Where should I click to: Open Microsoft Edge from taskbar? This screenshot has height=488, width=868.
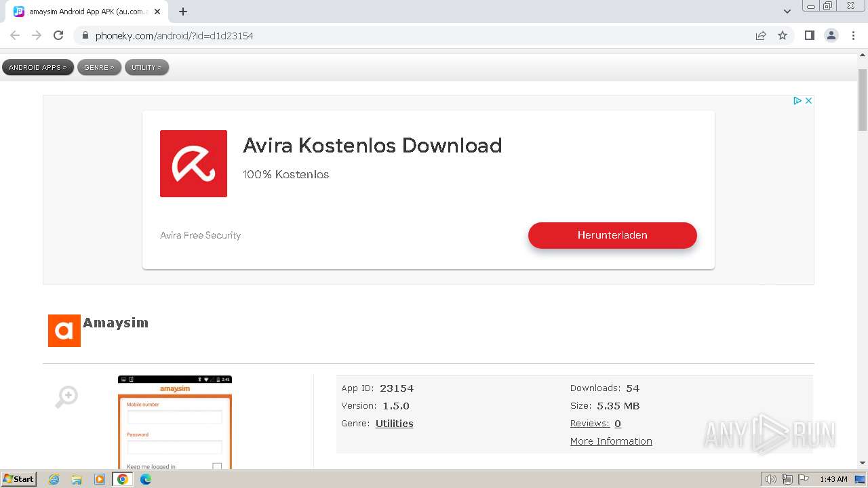(146, 479)
